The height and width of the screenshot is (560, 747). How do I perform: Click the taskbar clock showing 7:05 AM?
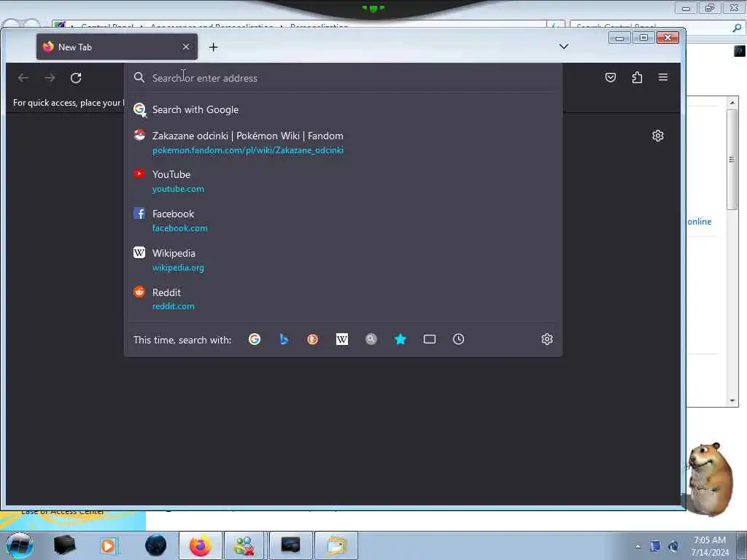tap(709, 545)
